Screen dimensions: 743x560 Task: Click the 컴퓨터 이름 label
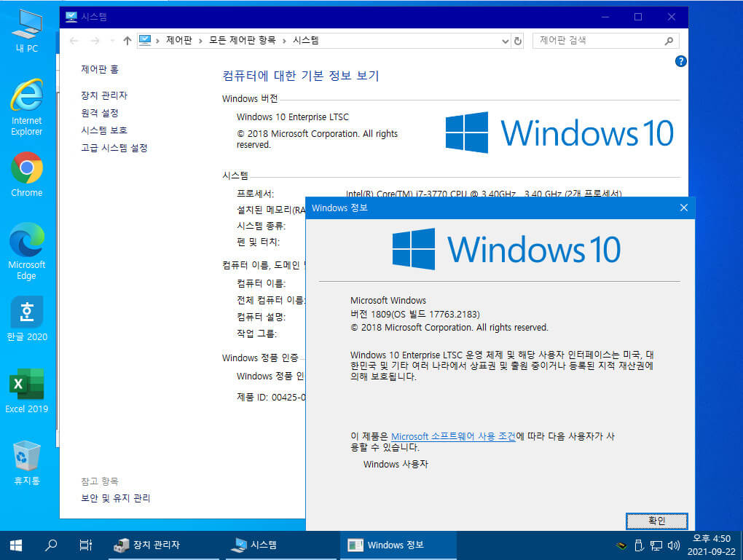[261, 283]
